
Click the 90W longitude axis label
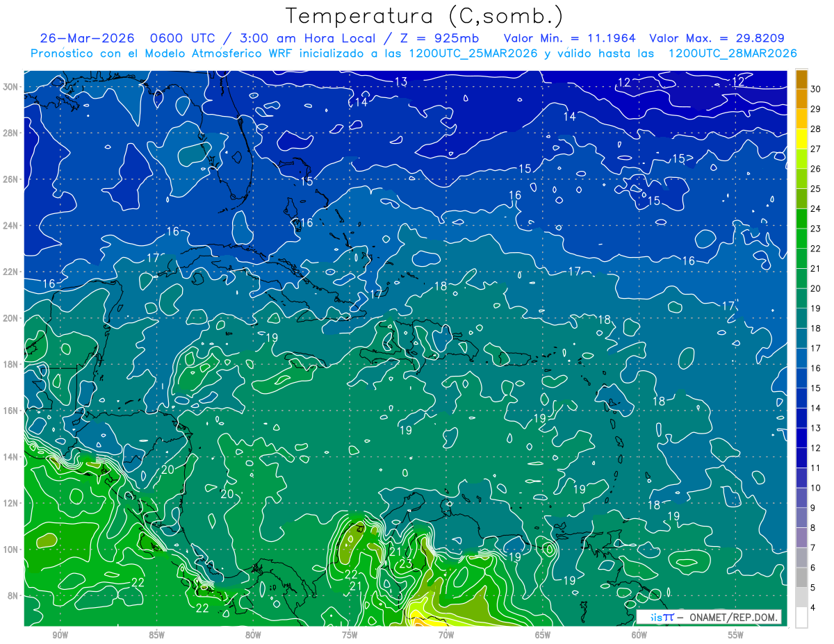point(60,635)
